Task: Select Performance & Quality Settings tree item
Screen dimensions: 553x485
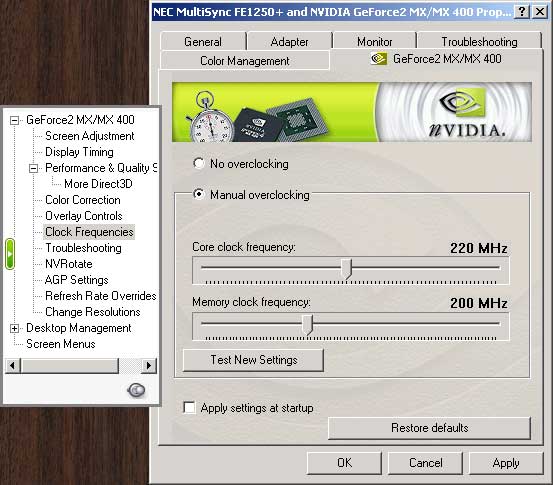Action: click(101, 168)
